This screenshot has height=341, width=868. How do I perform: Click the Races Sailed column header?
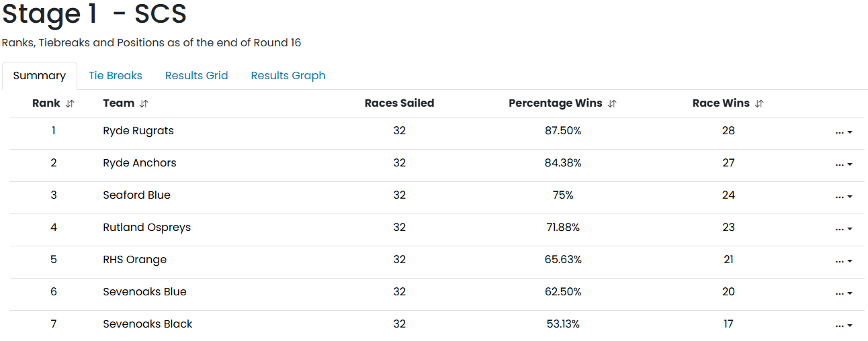[399, 103]
